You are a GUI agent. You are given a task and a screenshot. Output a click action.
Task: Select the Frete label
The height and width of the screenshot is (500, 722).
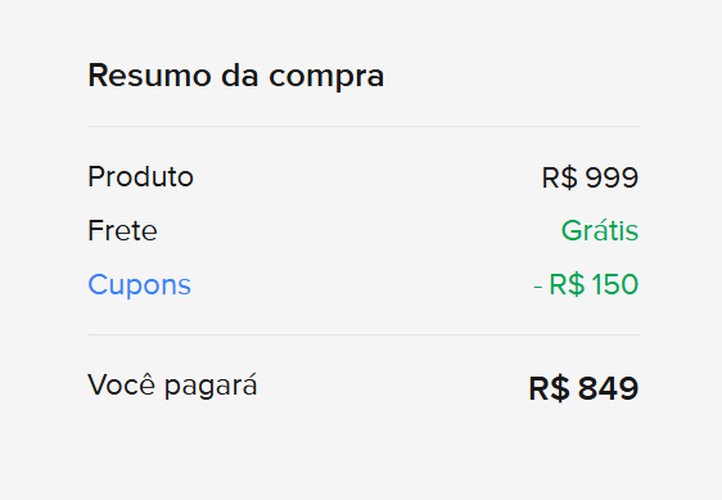point(122,231)
